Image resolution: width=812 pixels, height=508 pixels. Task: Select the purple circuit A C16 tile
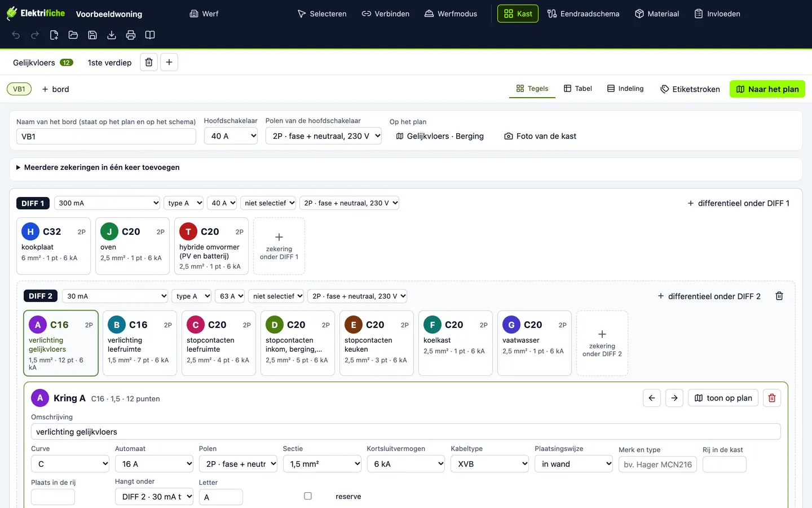click(61, 343)
